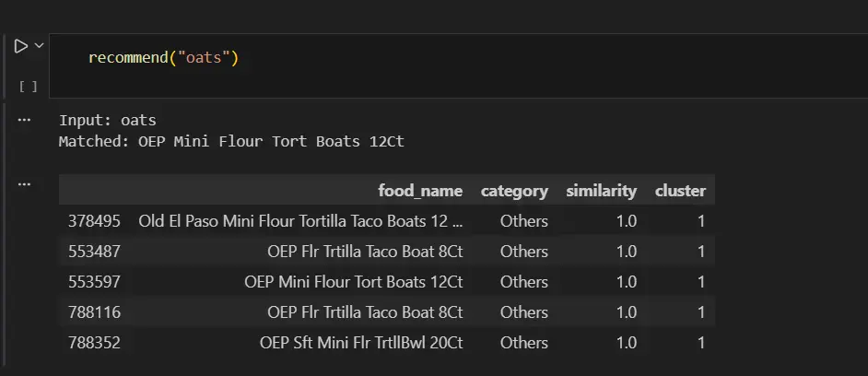Open ellipsis menu beside the text output
This screenshot has height=376, width=868.
[x=25, y=120]
